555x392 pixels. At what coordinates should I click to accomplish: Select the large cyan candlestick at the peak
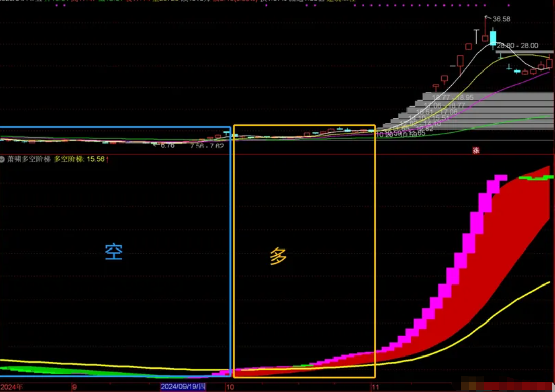pyautogui.click(x=493, y=38)
